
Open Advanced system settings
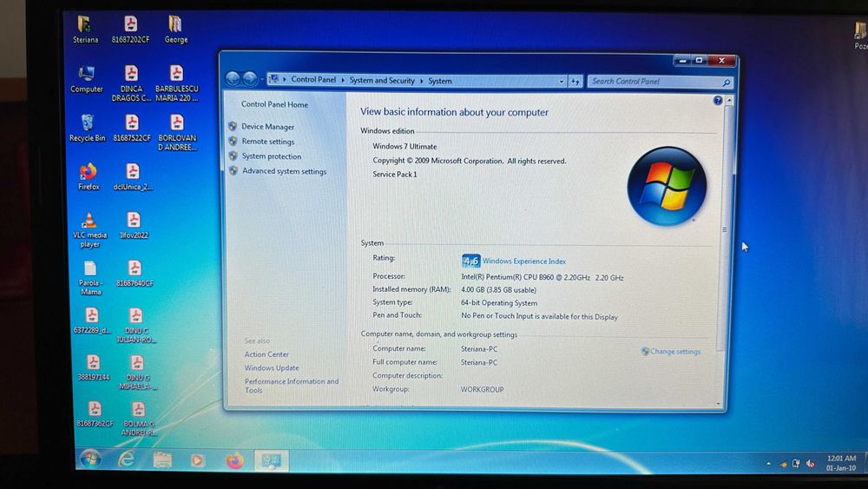click(284, 171)
